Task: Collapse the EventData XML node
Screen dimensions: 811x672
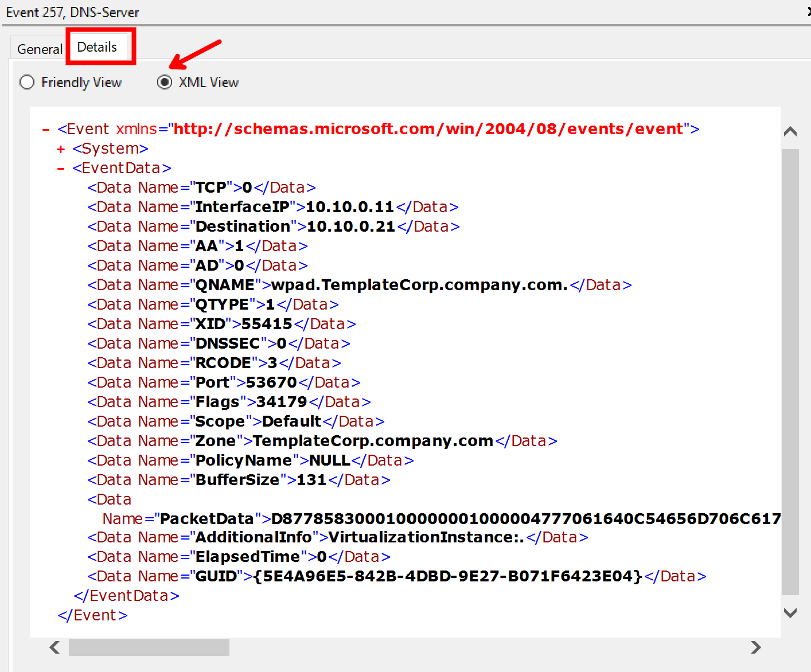Action: [61, 169]
